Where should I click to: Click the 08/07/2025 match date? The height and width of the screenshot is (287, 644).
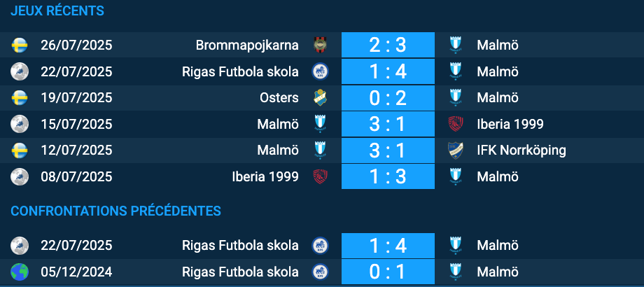pyautogui.click(x=76, y=176)
